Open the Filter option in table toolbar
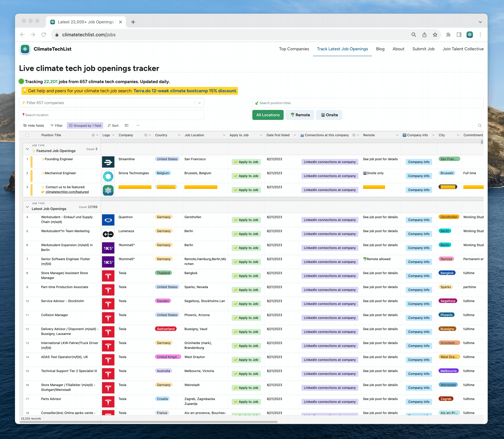This screenshot has height=439, width=504. tap(57, 125)
